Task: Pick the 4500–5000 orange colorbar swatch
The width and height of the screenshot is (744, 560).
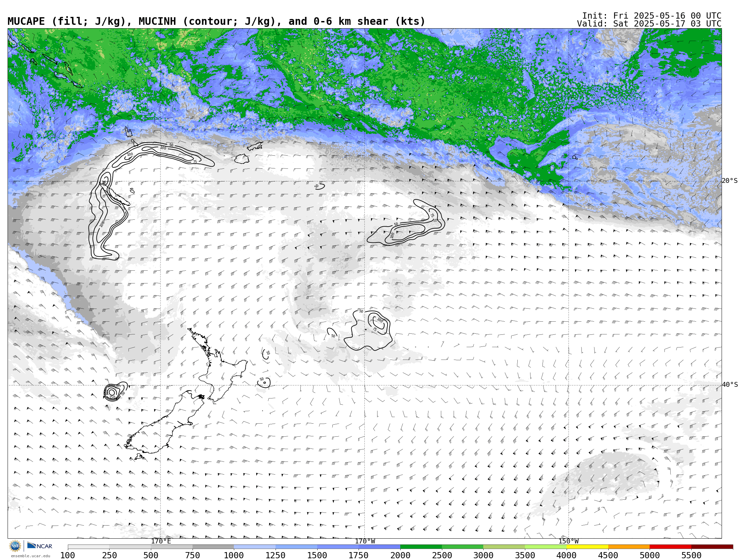Action: [x=629, y=547]
